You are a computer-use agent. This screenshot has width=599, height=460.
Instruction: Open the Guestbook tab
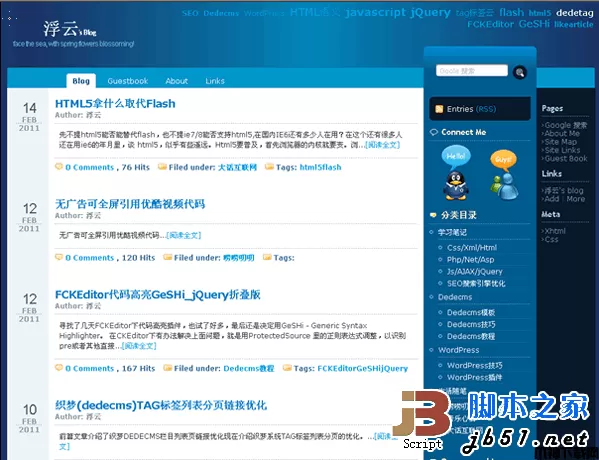click(128, 81)
